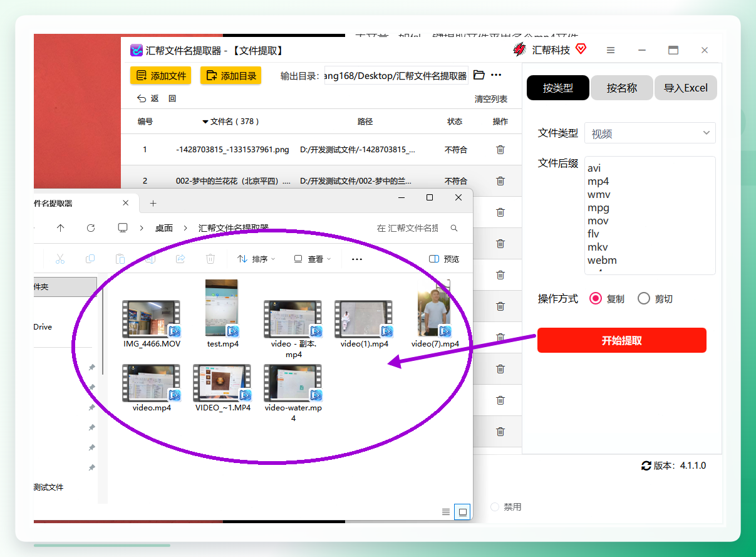The width and height of the screenshot is (756, 557).
Task: Select the video(7).mp4 file
Action: (435, 314)
